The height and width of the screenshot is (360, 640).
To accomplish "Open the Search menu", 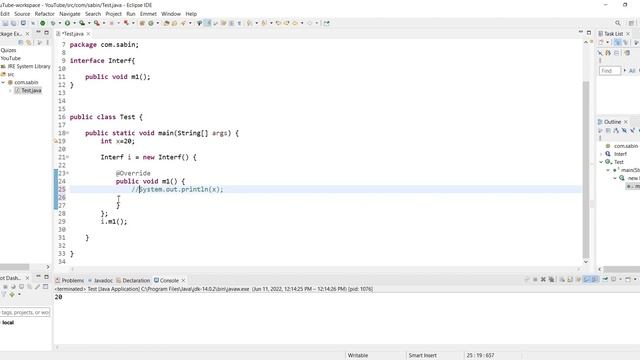I will (x=93, y=14).
